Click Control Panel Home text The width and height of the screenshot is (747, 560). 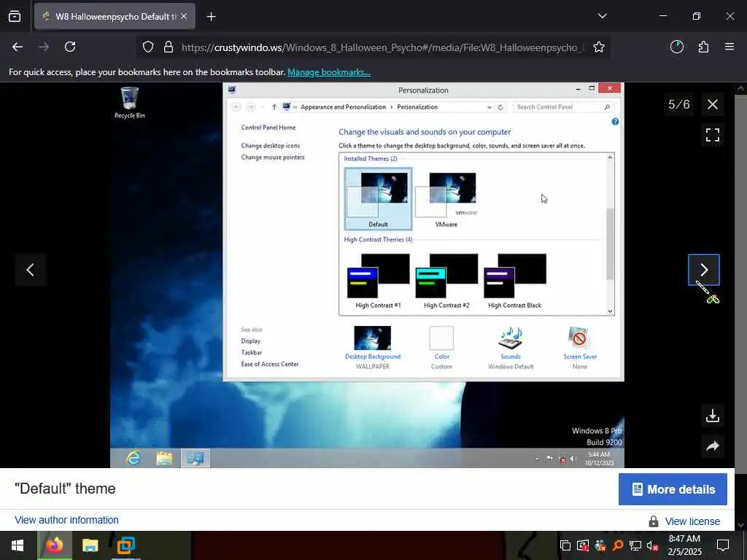point(268,127)
